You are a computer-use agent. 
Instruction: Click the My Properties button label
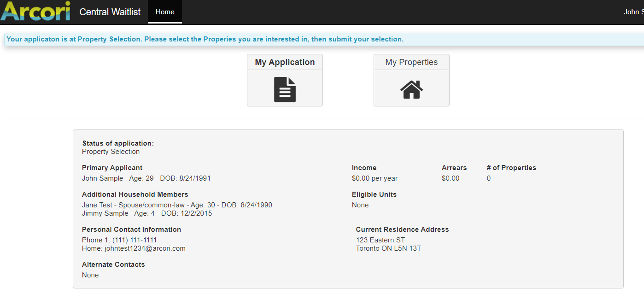tap(411, 62)
